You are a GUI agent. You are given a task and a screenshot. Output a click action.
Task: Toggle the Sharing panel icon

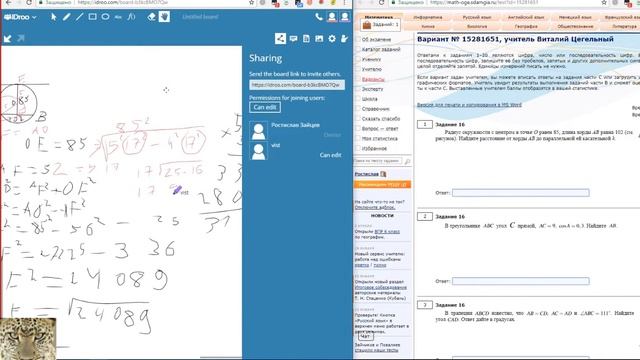point(280,38)
